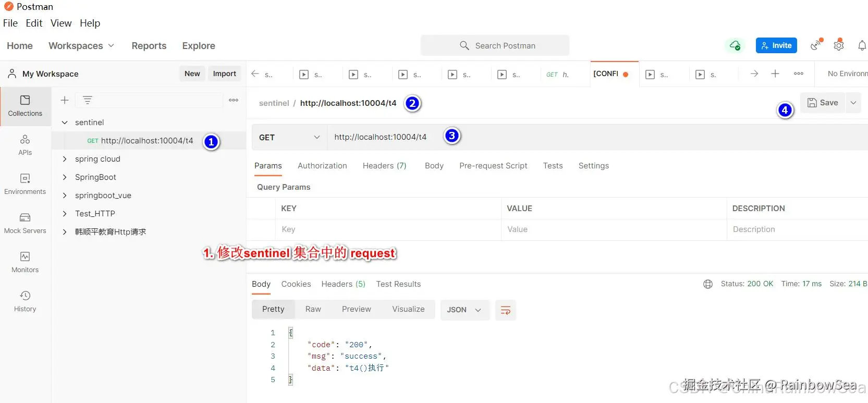Screen dimensions: 868x403
Task: Expand the Test_HTTP collection
Action: pos(65,214)
